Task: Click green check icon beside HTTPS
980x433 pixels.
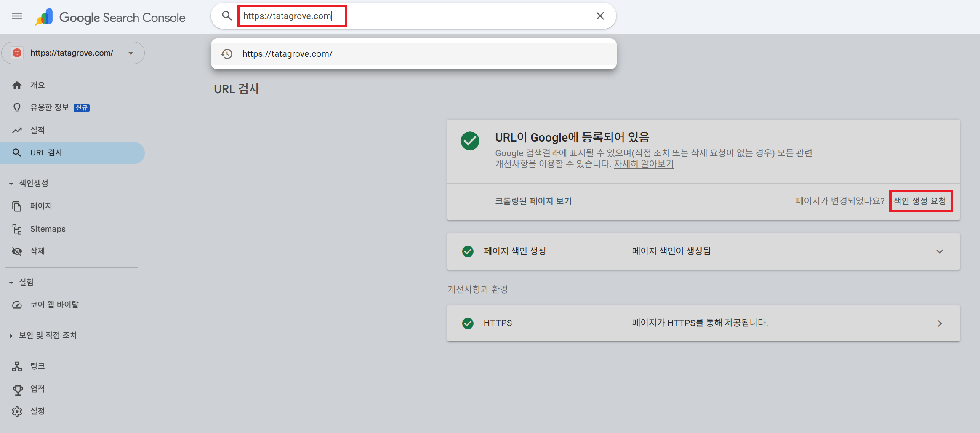Action: tap(468, 323)
